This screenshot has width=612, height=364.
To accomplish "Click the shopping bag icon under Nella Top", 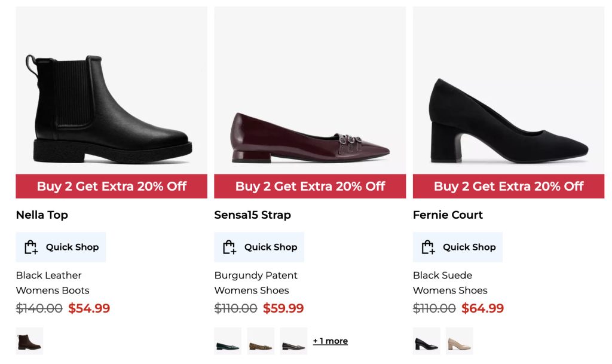I will click(x=31, y=247).
